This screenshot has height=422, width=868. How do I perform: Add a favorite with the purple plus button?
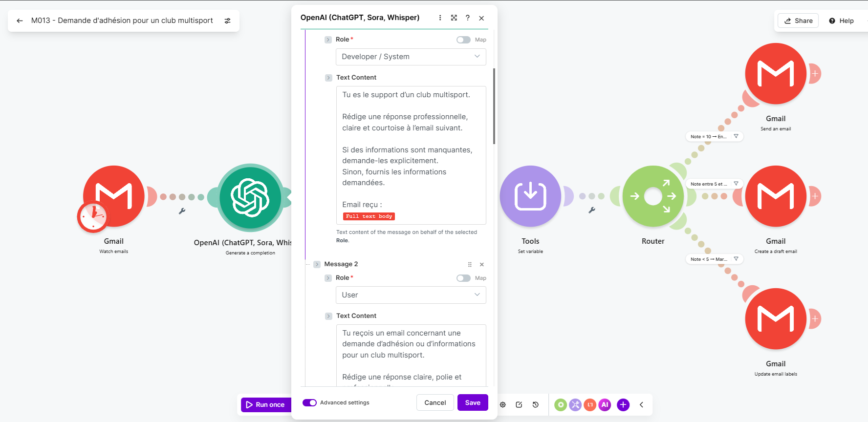623,404
